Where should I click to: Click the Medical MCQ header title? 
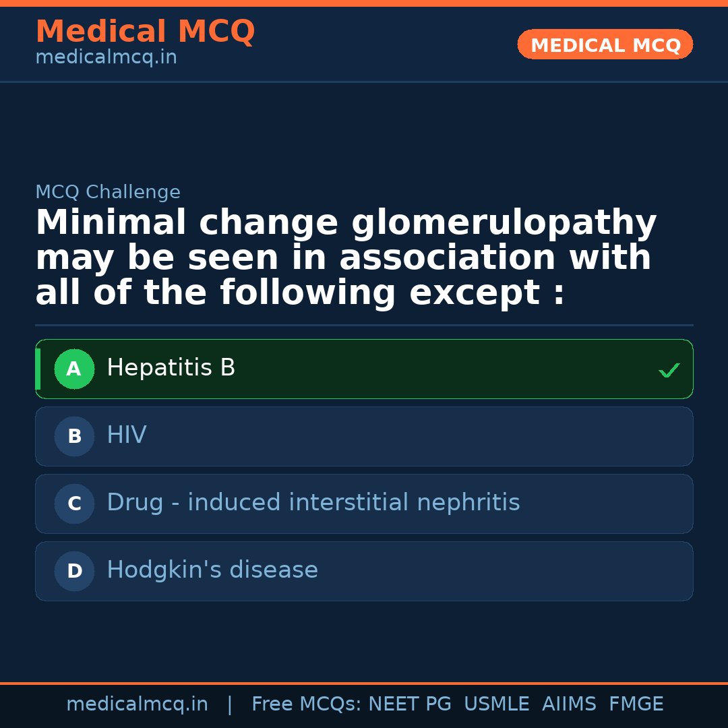tap(145, 32)
